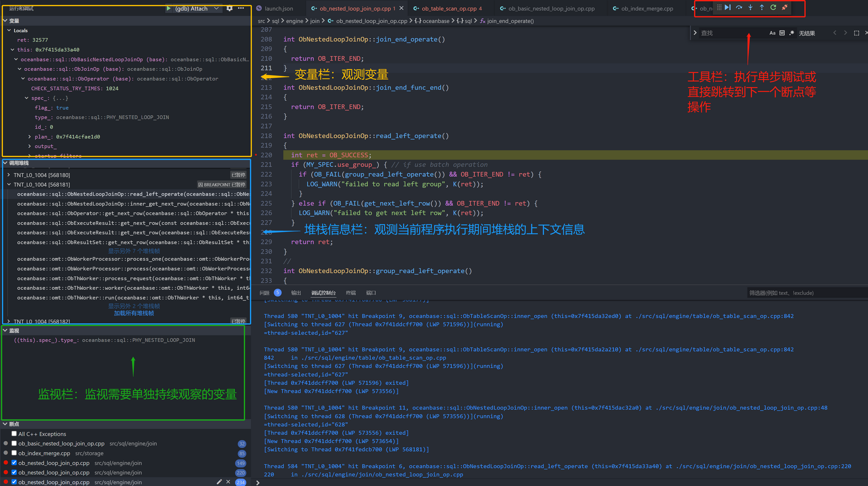This screenshot has width=868, height=486.
Task: Enable ob_index_merge.cpp breakpoint checkbox
Action: point(14,453)
